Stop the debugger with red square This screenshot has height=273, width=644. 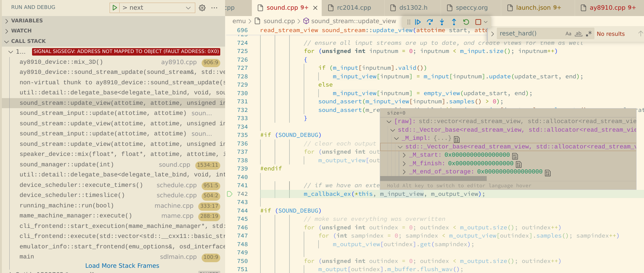(x=478, y=22)
